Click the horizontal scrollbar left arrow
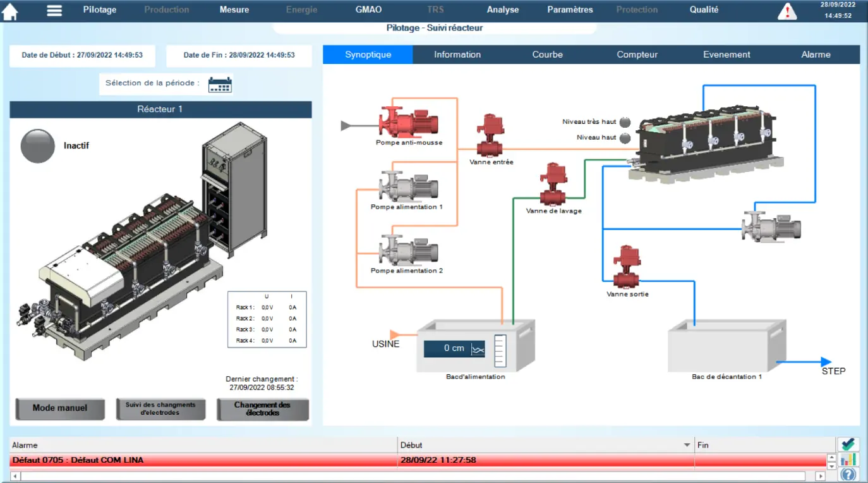 tap(15, 476)
